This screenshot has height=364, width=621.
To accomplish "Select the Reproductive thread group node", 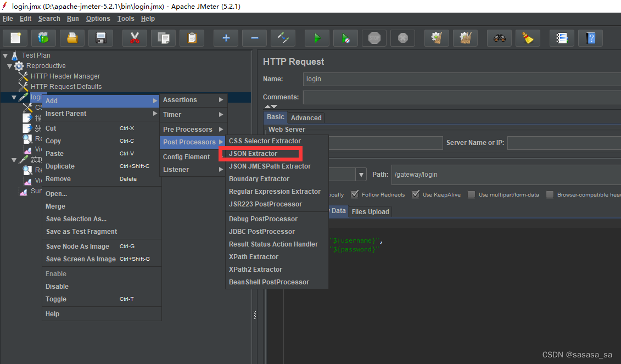I will [x=46, y=66].
